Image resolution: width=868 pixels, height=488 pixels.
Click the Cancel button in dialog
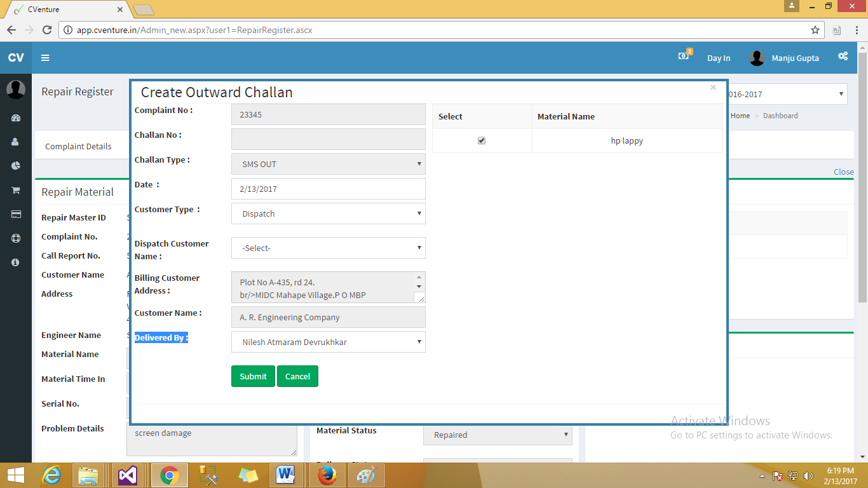coord(297,376)
